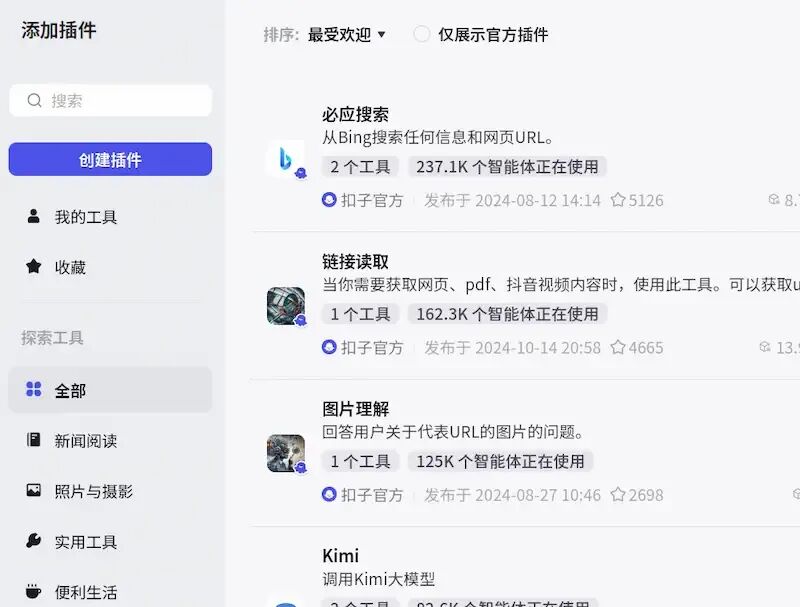Screen dimensions: 800x607
Task: Click 扣子官方 avatar icon under 链接读取
Action: 329,347
